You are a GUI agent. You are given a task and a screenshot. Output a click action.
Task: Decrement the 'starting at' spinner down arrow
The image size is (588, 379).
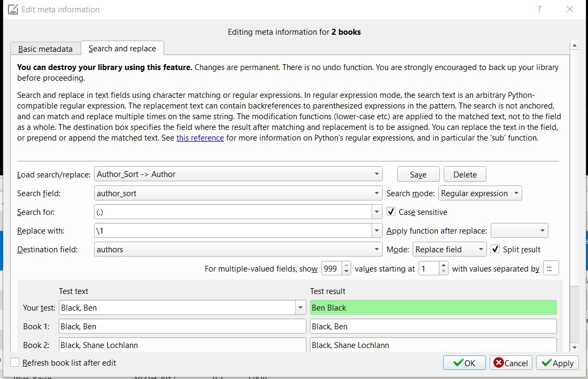click(x=443, y=272)
